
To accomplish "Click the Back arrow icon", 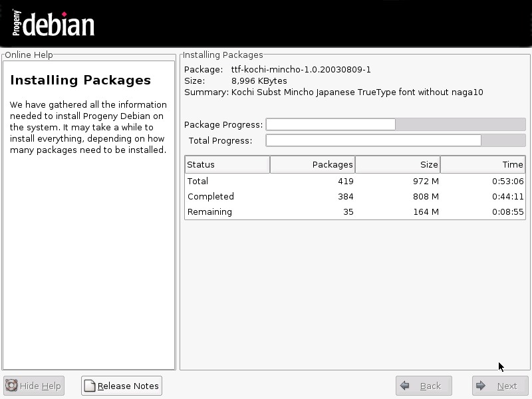I will point(404,386).
